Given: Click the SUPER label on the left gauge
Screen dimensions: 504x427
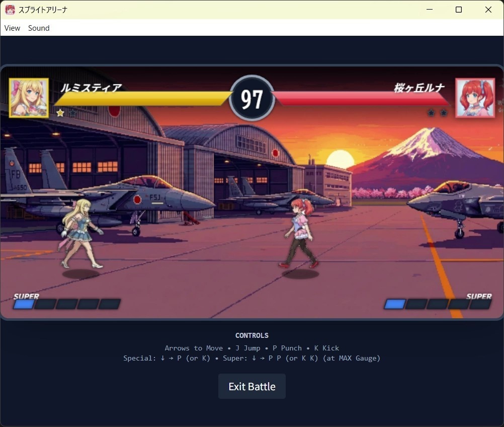Looking at the screenshot, I should (26, 297).
